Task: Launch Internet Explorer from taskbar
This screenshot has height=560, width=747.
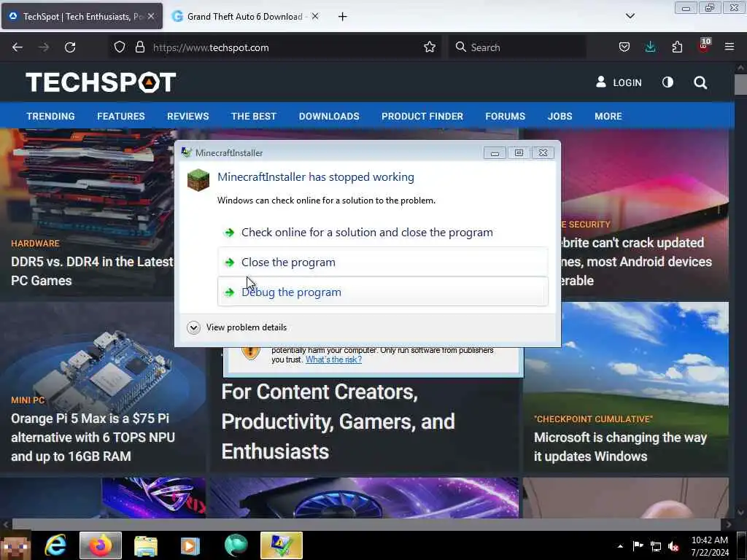Action: click(x=55, y=545)
